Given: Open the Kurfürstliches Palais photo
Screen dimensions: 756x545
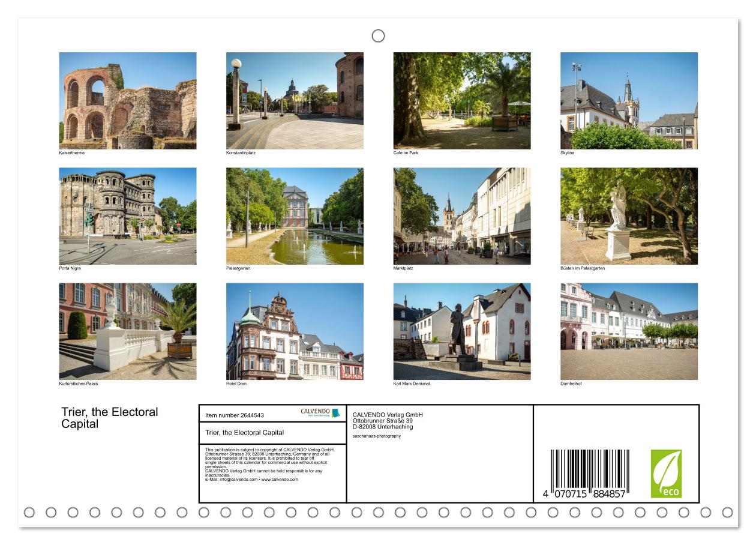Looking at the screenshot, I should pos(128,331).
